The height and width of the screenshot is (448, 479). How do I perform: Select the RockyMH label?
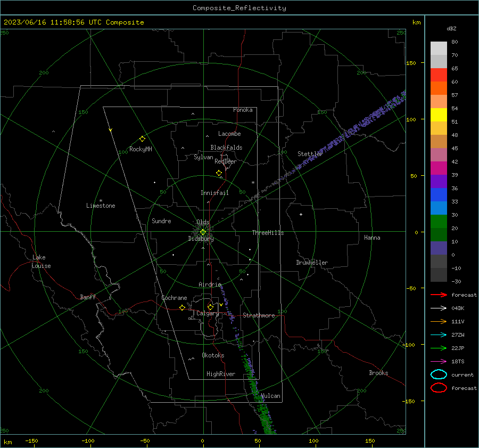[x=141, y=149]
